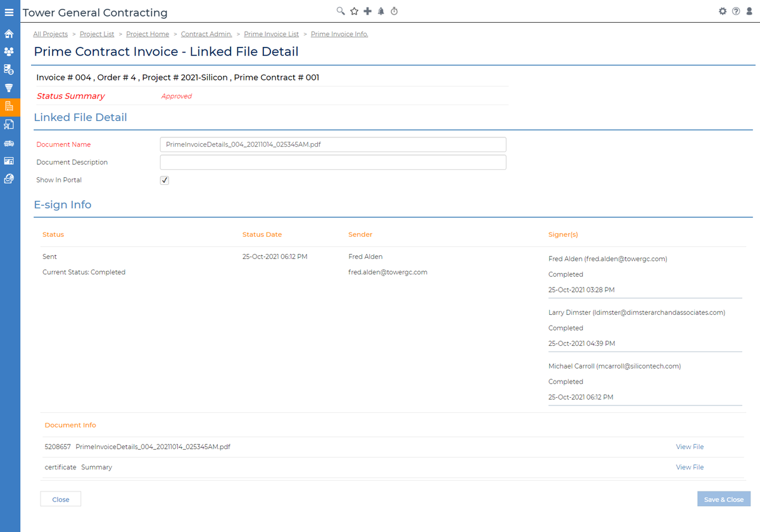Click the search magnifier icon

[x=341, y=11]
